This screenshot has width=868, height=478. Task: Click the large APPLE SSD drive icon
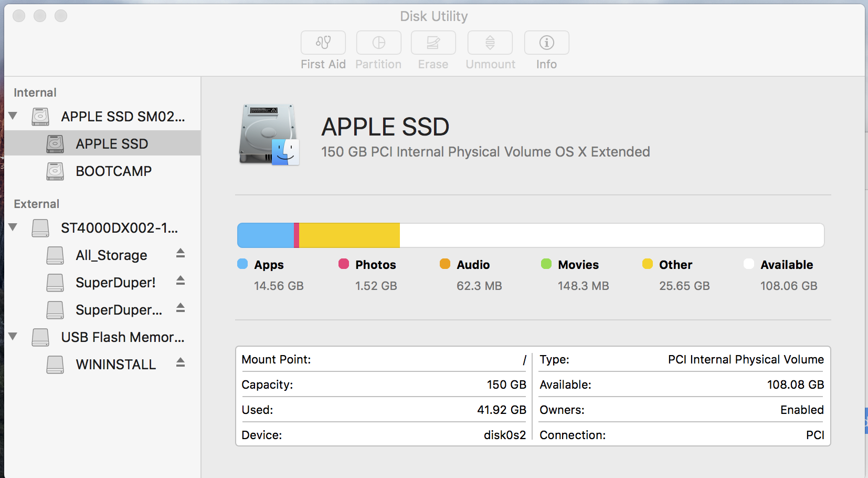[x=269, y=135]
